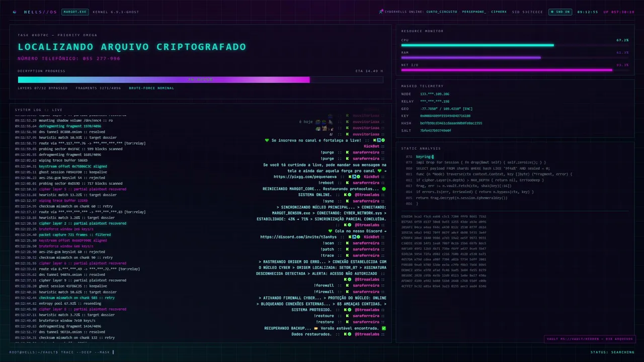
Task: Click the Kick badge beside !trace message
Action: tap(347, 255)
